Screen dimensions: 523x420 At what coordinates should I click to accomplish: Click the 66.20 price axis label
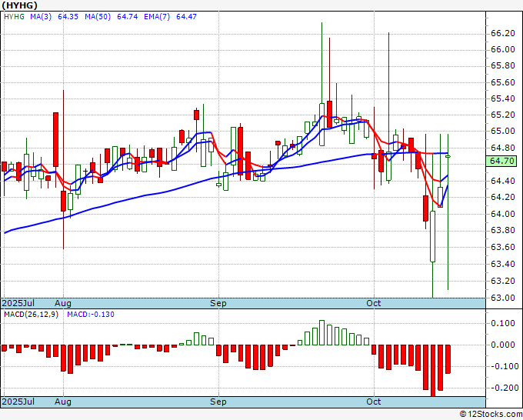[503, 33]
